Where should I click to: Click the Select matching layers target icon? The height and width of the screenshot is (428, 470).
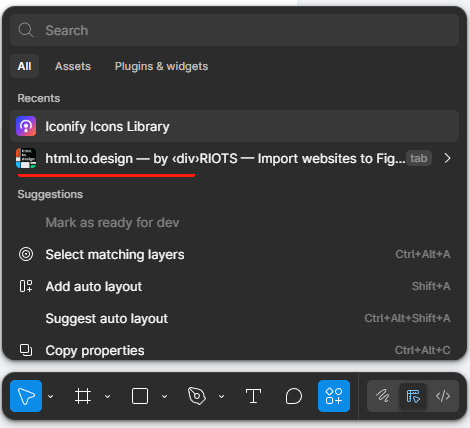[26, 254]
